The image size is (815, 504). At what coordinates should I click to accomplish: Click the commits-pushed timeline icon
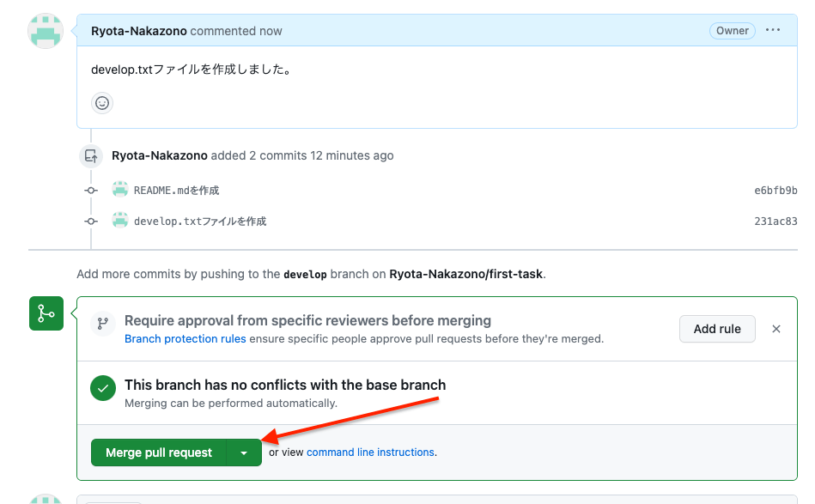point(91,156)
